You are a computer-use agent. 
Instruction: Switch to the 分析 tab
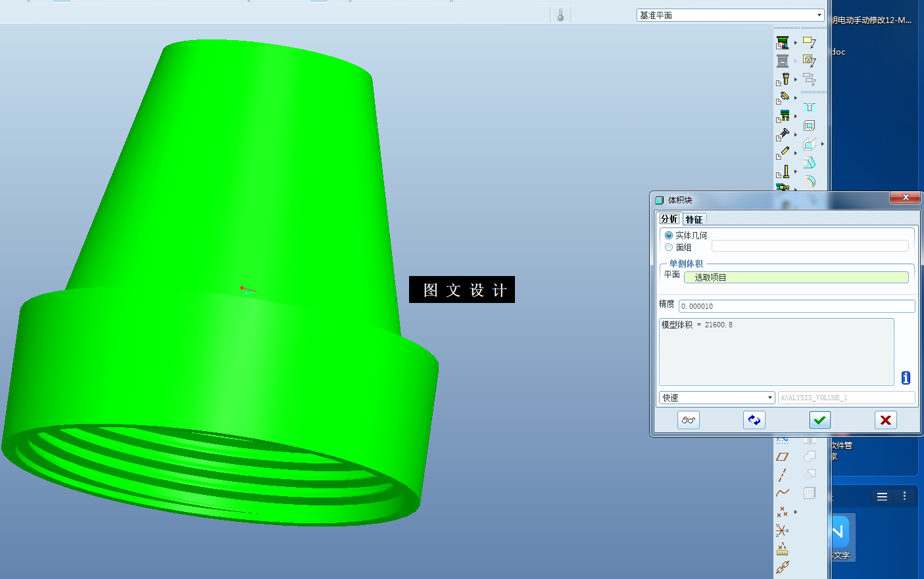tap(669, 219)
